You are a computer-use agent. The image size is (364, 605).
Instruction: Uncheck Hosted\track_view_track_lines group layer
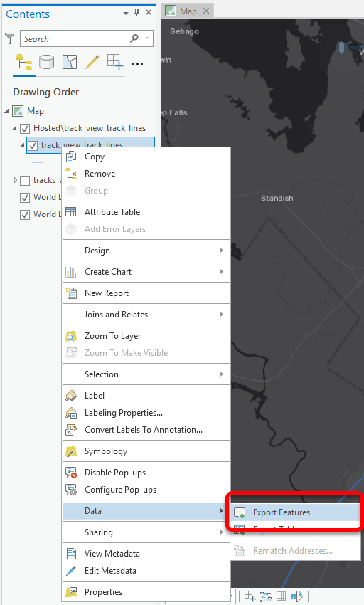pyautogui.click(x=25, y=129)
